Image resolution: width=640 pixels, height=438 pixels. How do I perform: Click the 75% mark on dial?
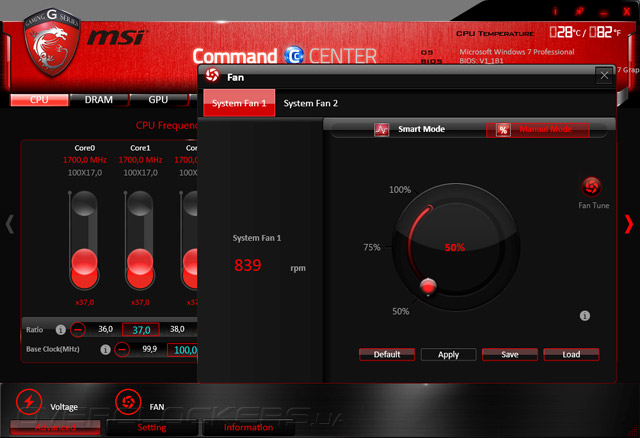click(372, 247)
